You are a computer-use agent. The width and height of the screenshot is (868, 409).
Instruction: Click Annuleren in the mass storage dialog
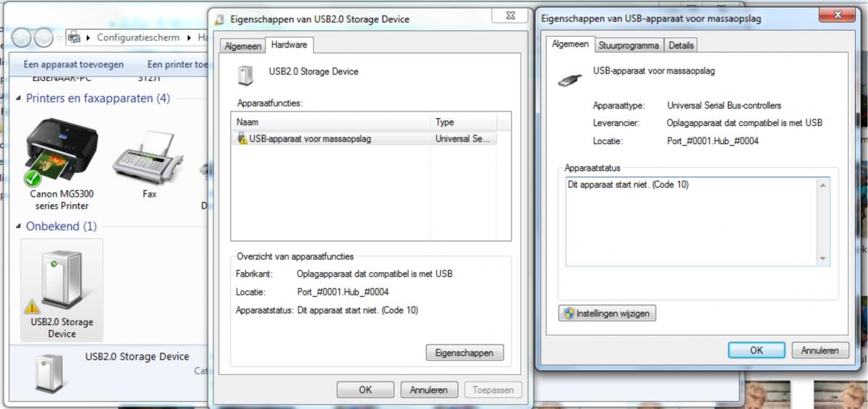coord(820,350)
